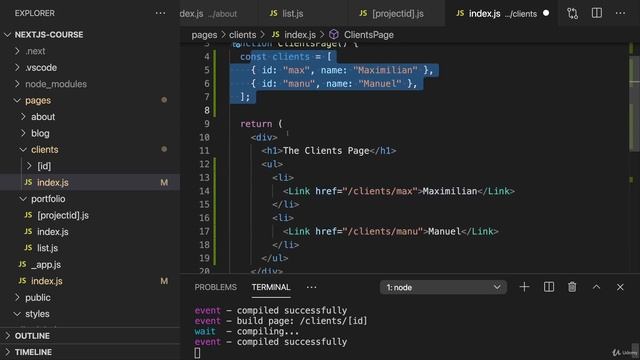This screenshot has height=360, width=640.
Task: Click pages in the breadcrumb
Action: (x=204, y=35)
